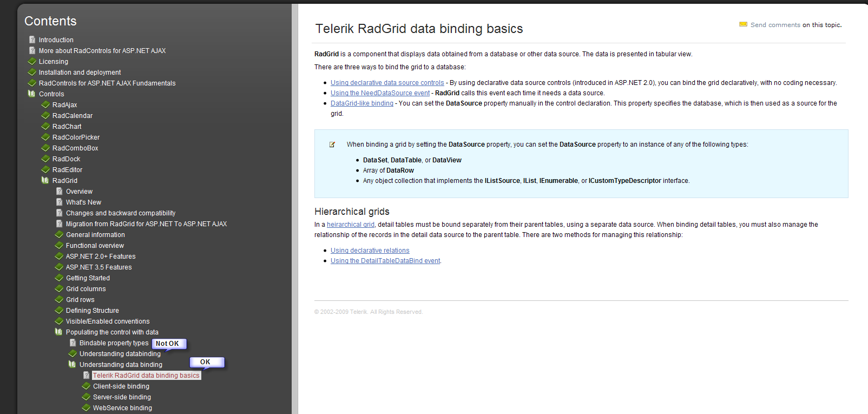Click the book icon next to Defining Structure
The width and height of the screenshot is (868, 414).
(x=59, y=310)
